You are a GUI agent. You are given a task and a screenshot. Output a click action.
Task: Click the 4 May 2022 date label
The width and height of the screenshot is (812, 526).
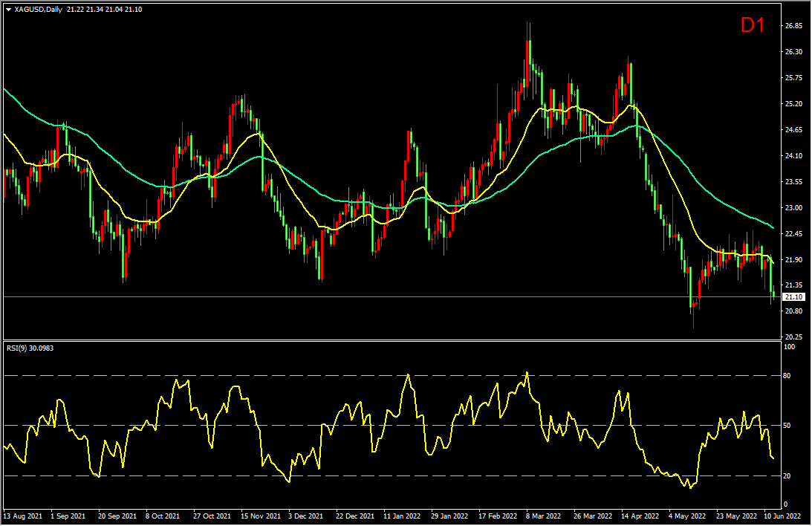686,516
